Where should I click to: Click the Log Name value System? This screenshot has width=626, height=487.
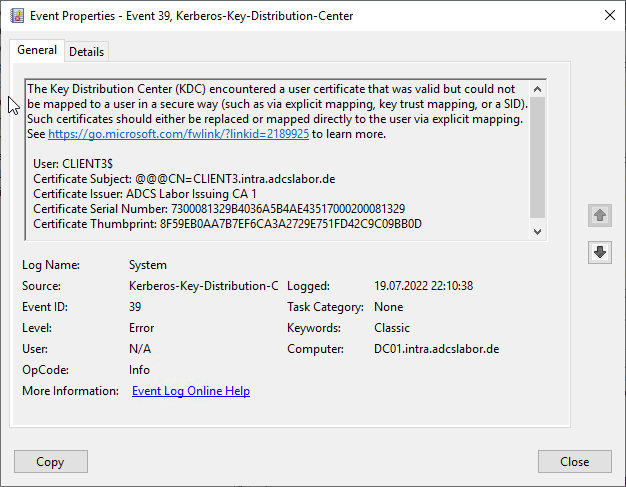(x=148, y=265)
